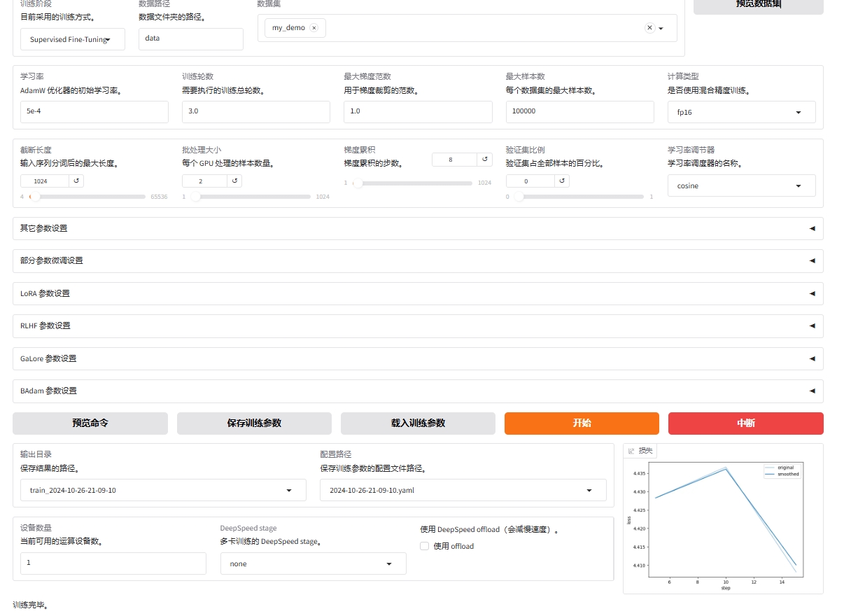The height and width of the screenshot is (616, 858).
Task: Open the 输出目录 train path dropdown
Action: point(163,491)
